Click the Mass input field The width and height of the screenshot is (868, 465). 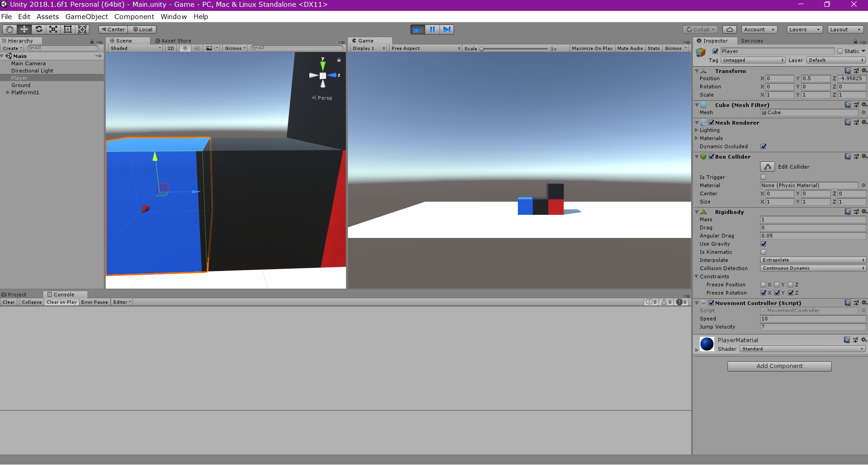(813, 219)
